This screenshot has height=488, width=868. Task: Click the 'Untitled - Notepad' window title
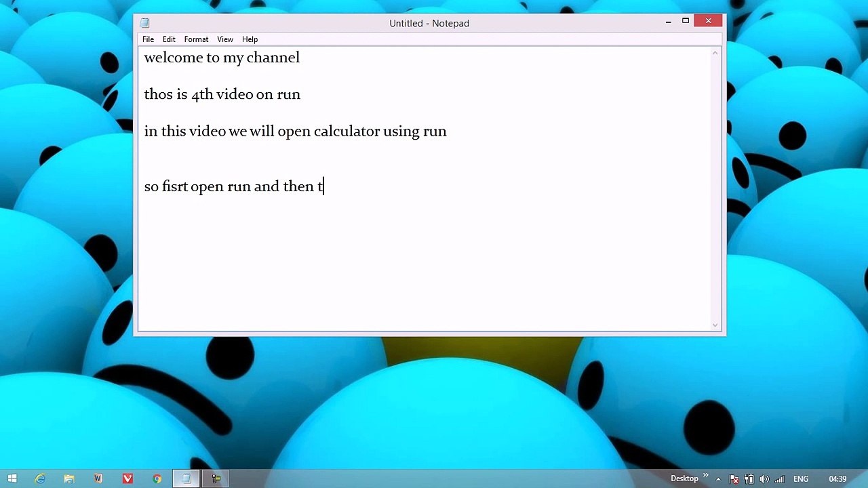pyautogui.click(x=429, y=23)
